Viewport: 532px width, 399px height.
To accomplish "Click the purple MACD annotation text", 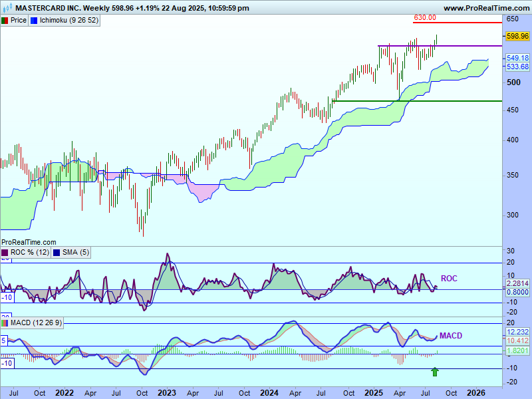I will (451, 336).
